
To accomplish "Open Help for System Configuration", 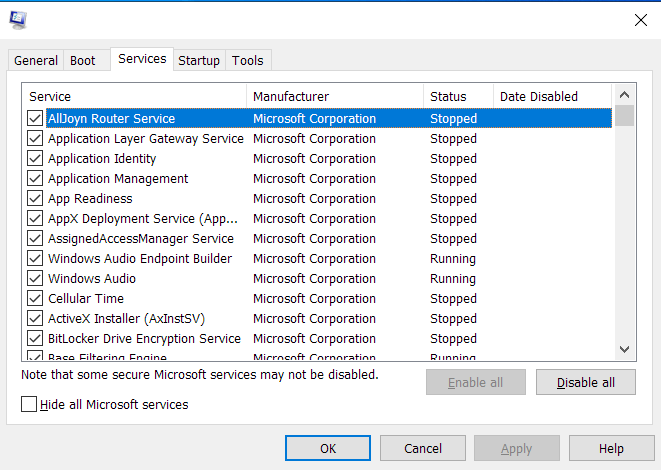I will pos(611,449).
